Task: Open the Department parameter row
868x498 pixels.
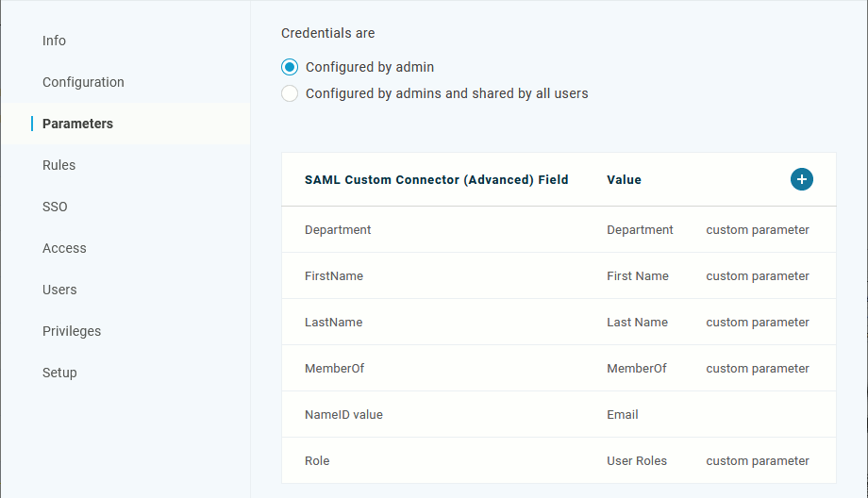Action: pyautogui.click(x=338, y=229)
